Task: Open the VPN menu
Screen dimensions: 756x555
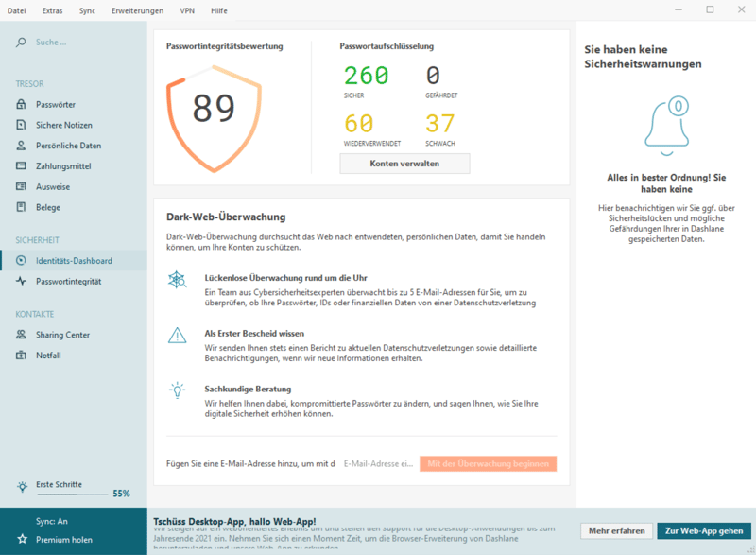Action: pos(187,10)
